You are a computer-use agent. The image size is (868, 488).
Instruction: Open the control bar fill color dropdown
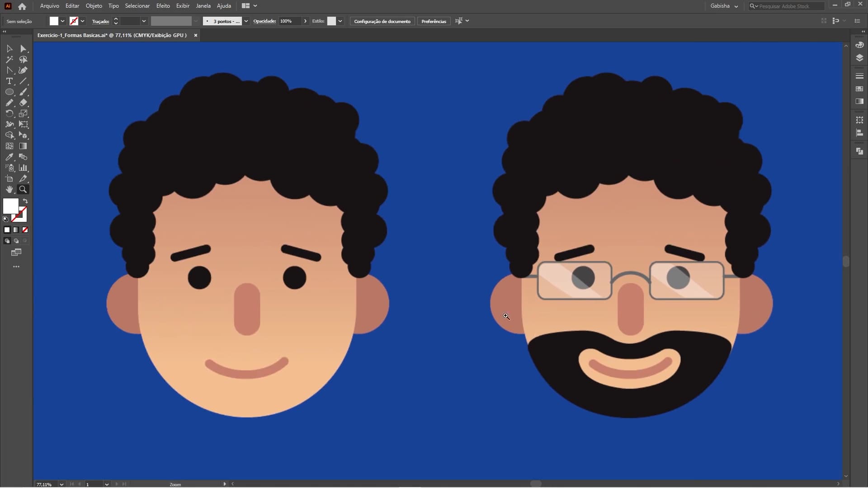tap(63, 21)
